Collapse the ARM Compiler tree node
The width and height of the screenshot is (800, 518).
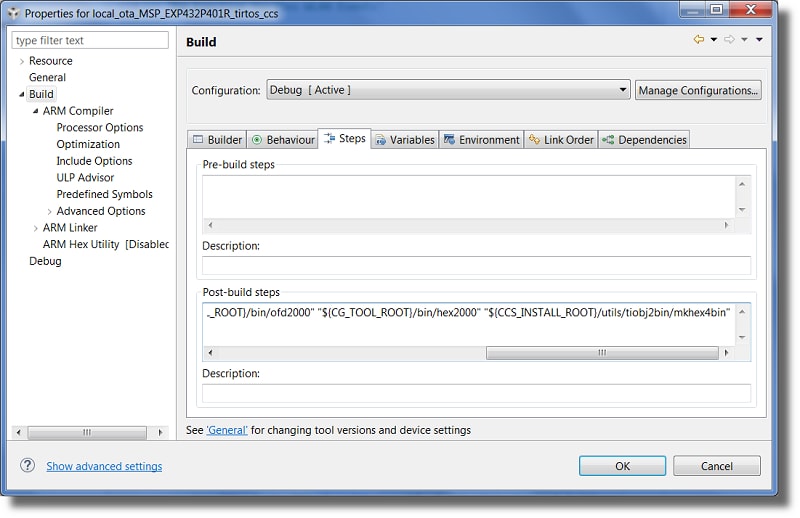[35, 111]
